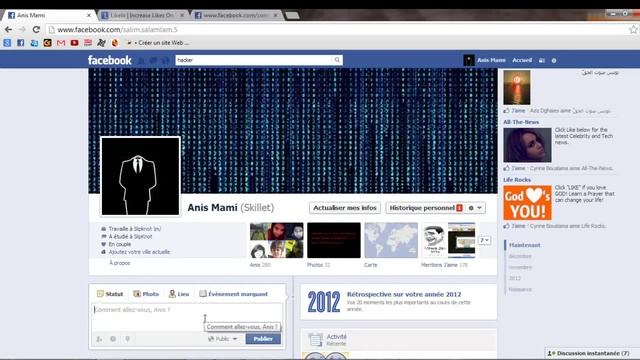This screenshot has width=640, height=360.
Task: Switch to the third www.facebook.com tab
Action: [237, 15]
